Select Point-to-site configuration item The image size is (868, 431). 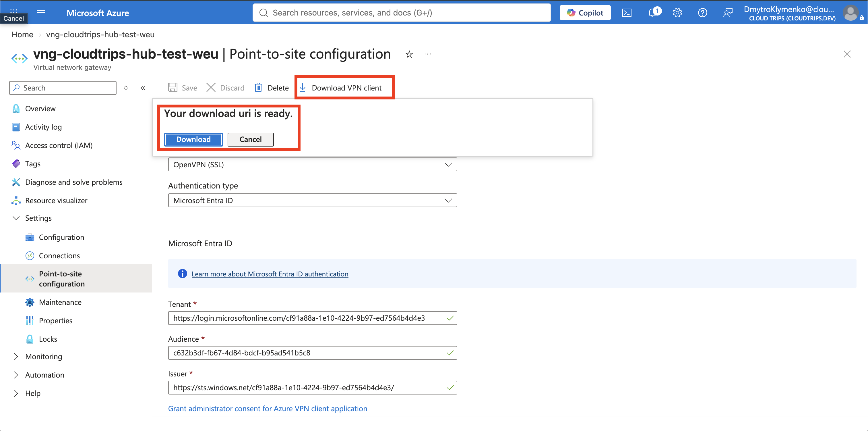click(x=76, y=278)
